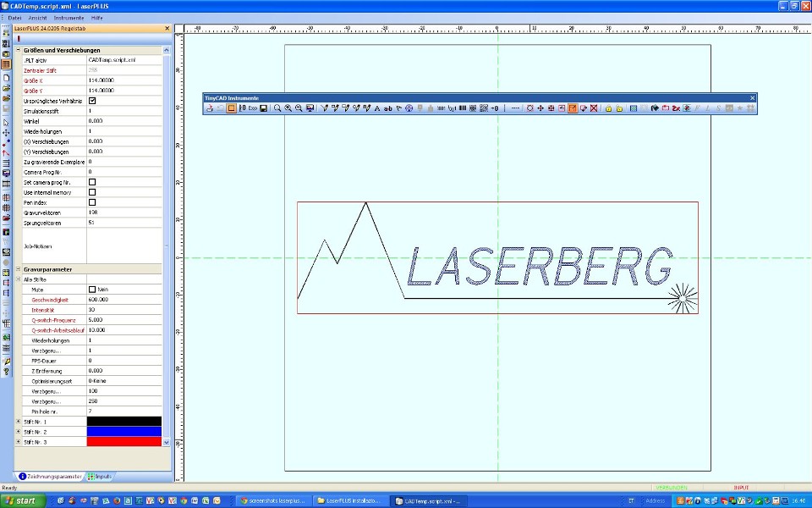Open the Datei menu
The width and height of the screenshot is (812, 508).
pos(14,18)
